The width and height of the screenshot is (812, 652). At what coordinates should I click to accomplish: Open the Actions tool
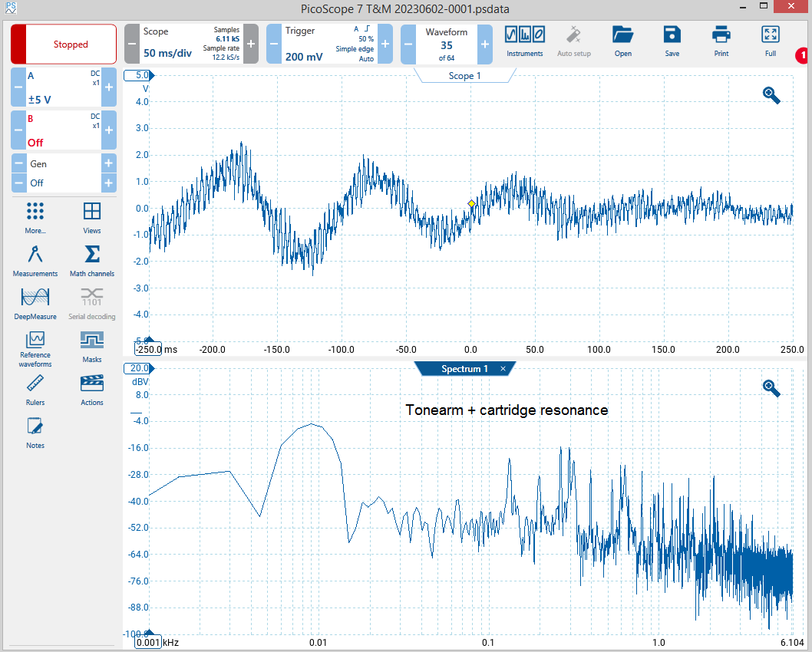[91, 390]
